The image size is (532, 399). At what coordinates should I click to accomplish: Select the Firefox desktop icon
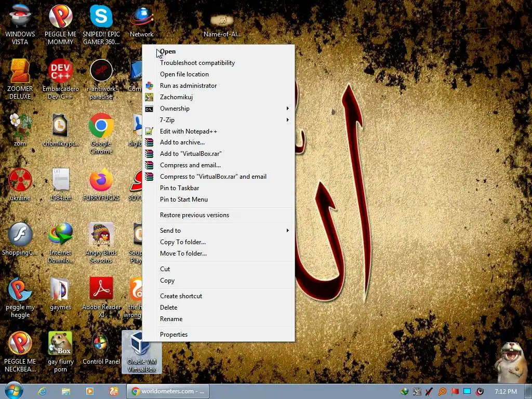click(x=101, y=184)
